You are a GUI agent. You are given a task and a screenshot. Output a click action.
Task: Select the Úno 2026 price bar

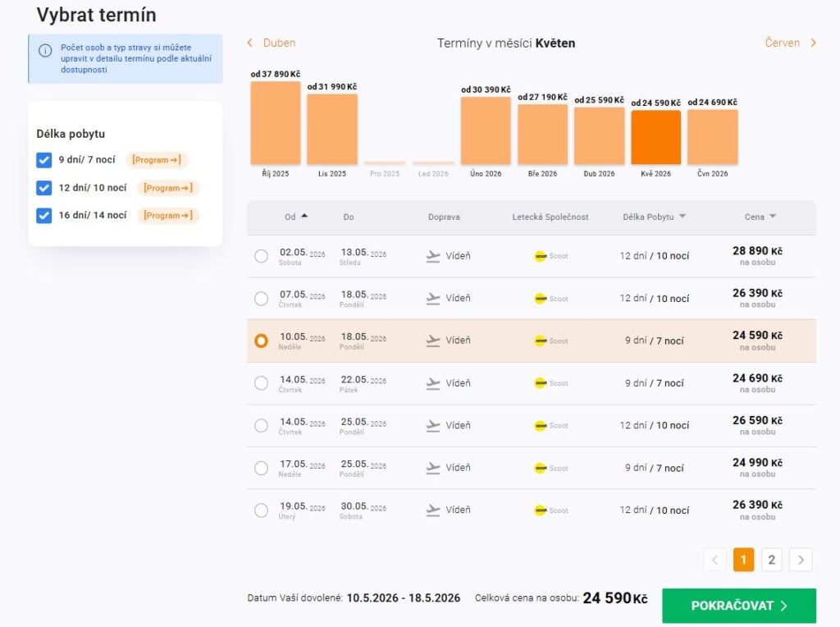tap(486, 131)
